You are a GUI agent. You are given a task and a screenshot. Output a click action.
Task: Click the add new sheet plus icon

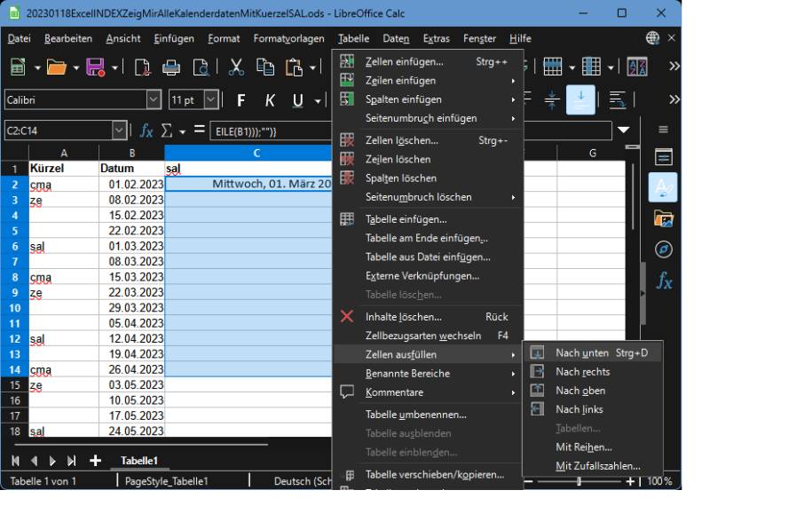(x=94, y=461)
